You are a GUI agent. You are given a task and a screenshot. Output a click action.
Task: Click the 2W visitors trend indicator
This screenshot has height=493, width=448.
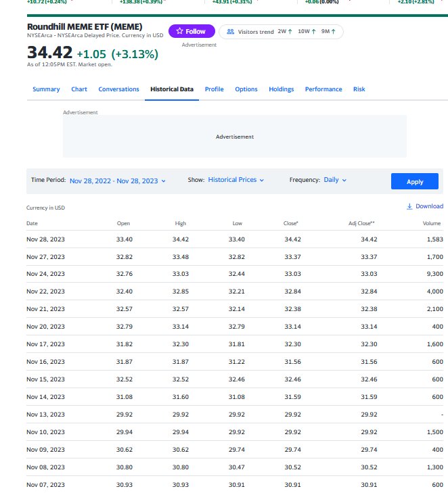tap(285, 31)
